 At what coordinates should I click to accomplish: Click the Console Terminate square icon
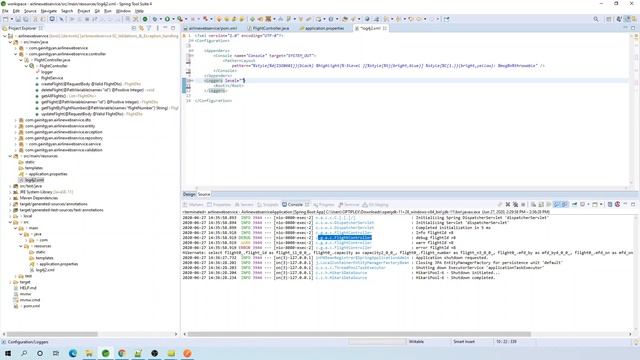[523, 204]
